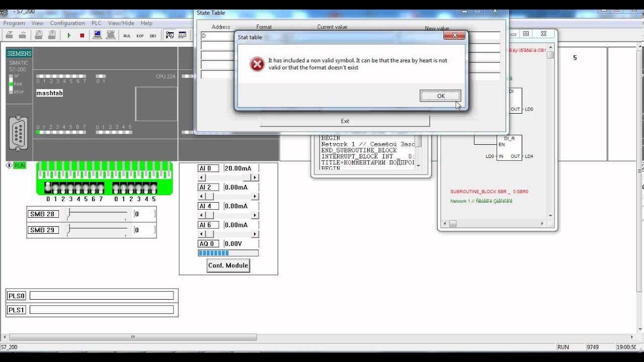Click the AI 0 value 20.00mA
The width and height of the screenshot is (644, 362).
coord(240,168)
